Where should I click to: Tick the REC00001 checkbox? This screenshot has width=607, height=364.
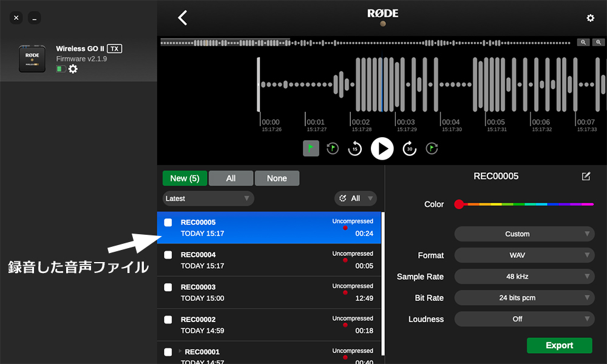coord(168,352)
